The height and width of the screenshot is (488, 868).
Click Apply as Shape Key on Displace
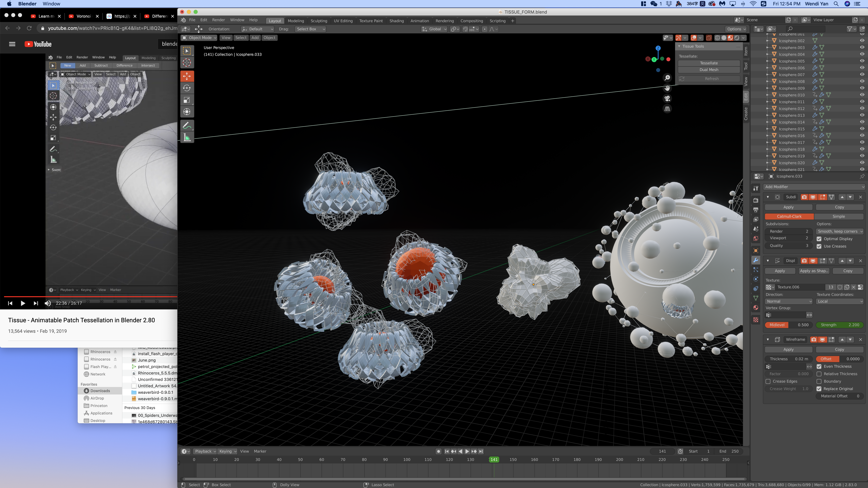pyautogui.click(x=814, y=271)
